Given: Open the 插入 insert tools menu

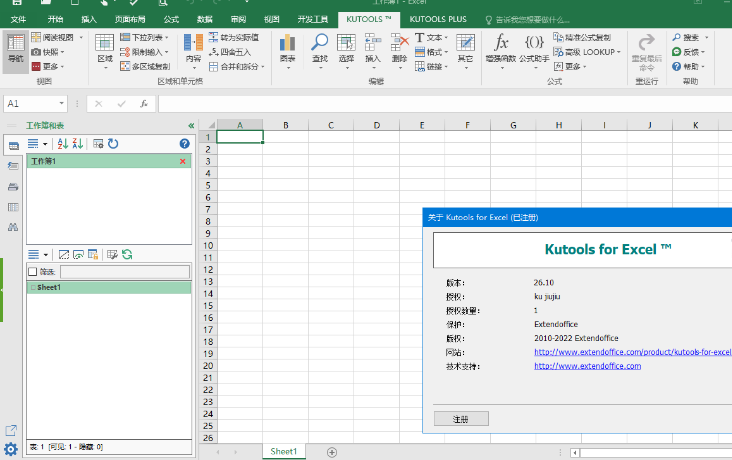Looking at the screenshot, I should 373,51.
